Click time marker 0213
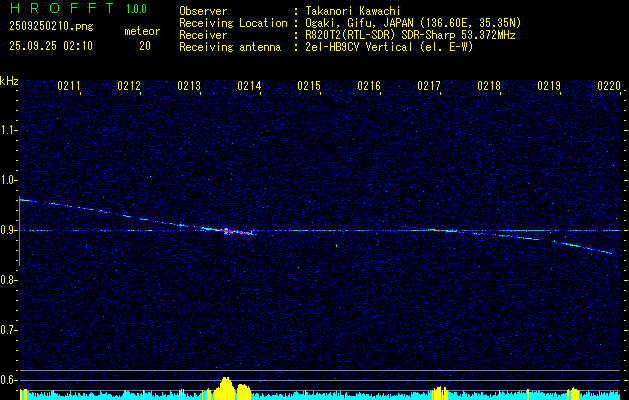 click(189, 86)
